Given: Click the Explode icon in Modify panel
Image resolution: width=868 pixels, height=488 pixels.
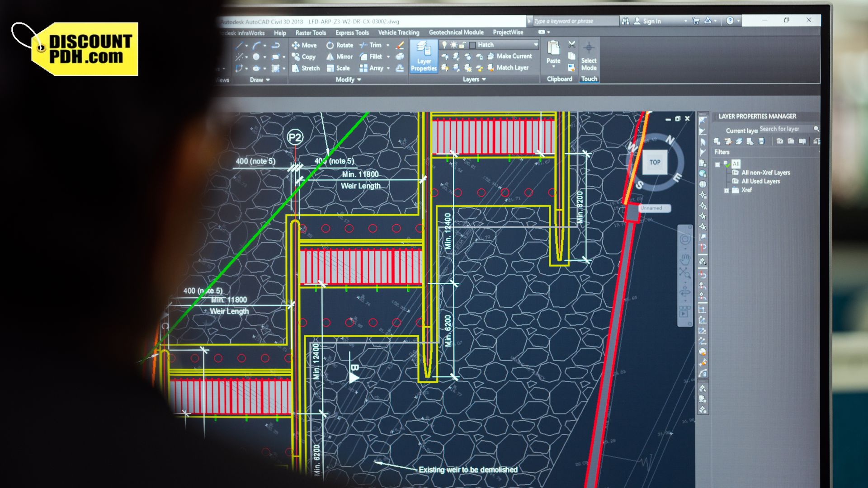Looking at the screenshot, I should [400, 57].
